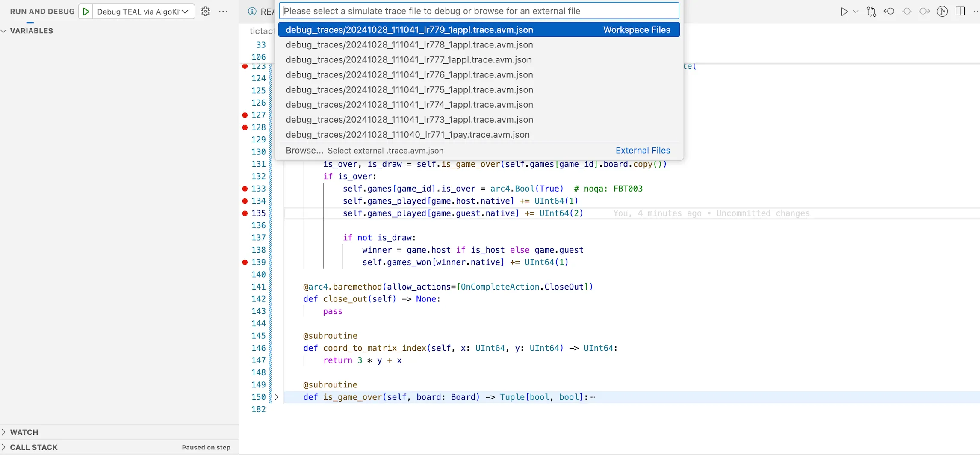Continue execution in the debug toolbar
The height and width of the screenshot is (455, 980).
pyautogui.click(x=844, y=11)
